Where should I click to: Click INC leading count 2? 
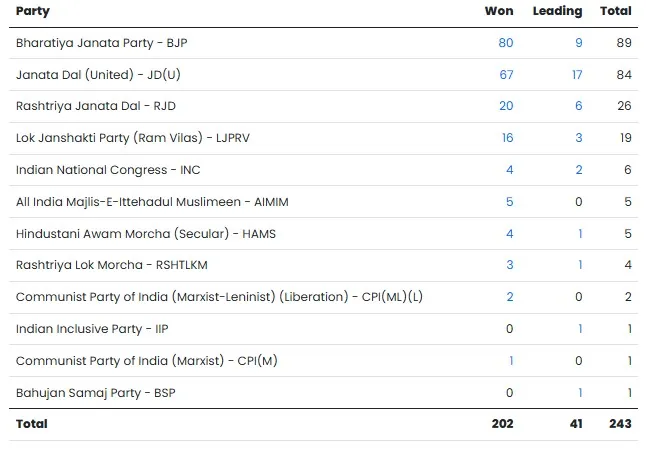pyautogui.click(x=578, y=170)
